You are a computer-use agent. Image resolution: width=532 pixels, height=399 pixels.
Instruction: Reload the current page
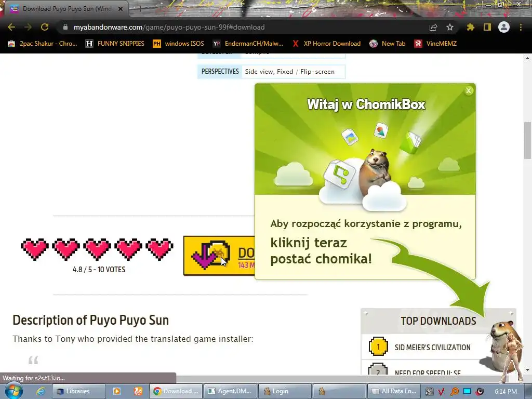click(45, 27)
